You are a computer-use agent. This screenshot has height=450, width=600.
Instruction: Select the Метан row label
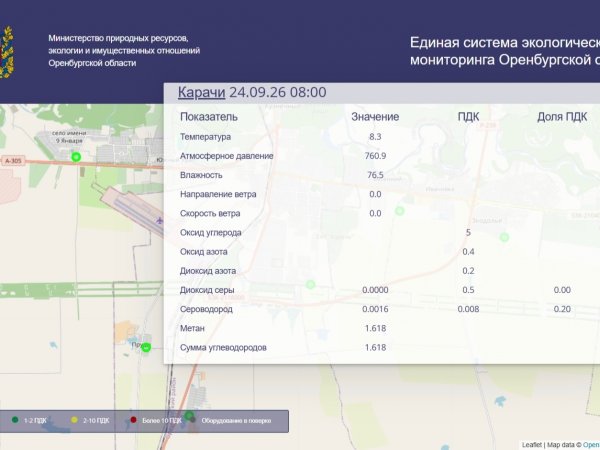(x=192, y=328)
